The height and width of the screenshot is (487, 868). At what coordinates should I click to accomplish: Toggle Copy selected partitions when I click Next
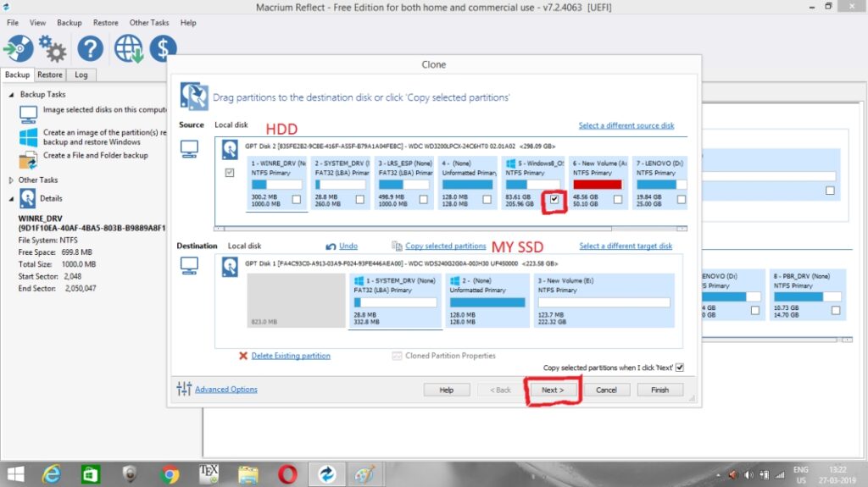680,368
